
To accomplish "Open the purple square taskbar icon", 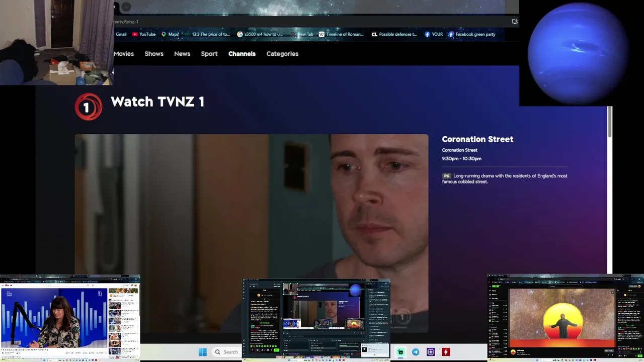I will pos(431,352).
